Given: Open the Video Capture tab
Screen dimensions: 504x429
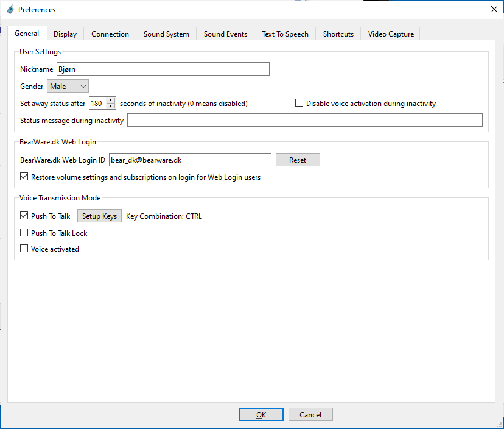Looking at the screenshot, I should tap(391, 34).
